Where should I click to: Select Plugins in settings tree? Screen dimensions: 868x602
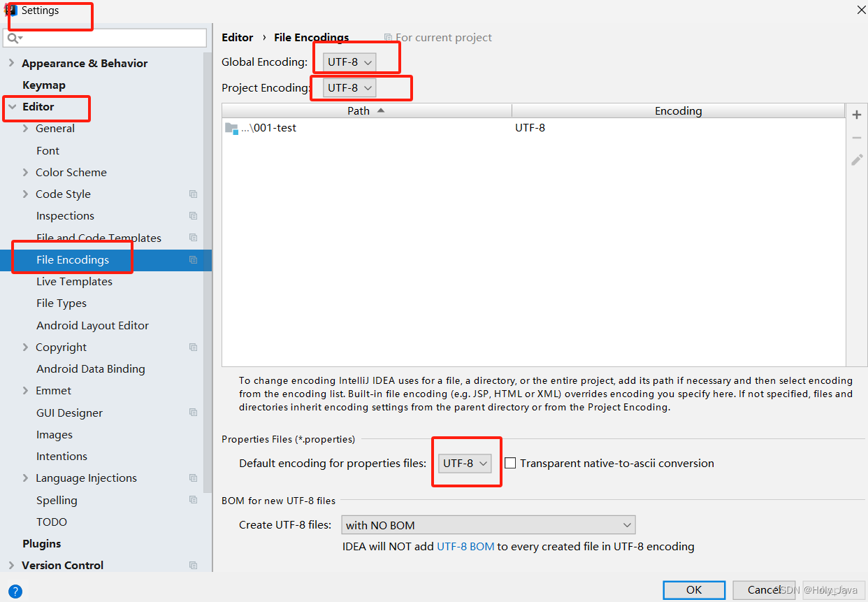coord(42,544)
